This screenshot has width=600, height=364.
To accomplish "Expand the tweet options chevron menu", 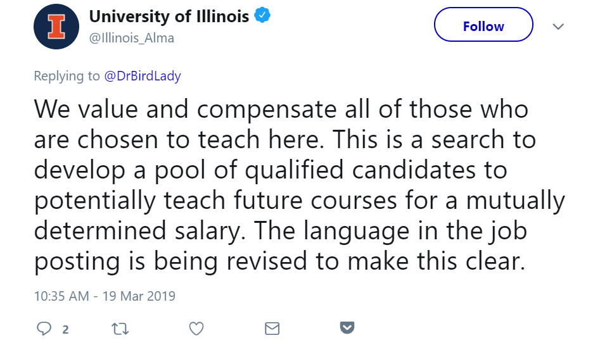I will (x=558, y=27).
